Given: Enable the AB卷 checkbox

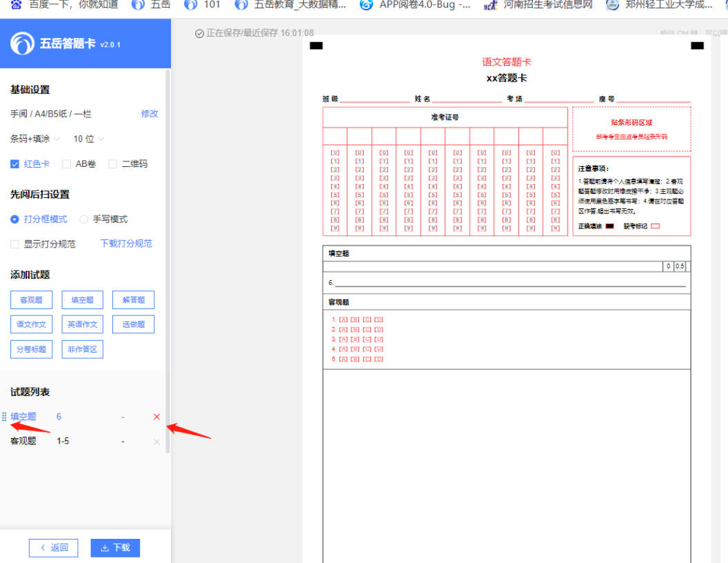Looking at the screenshot, I should [67, 164].
